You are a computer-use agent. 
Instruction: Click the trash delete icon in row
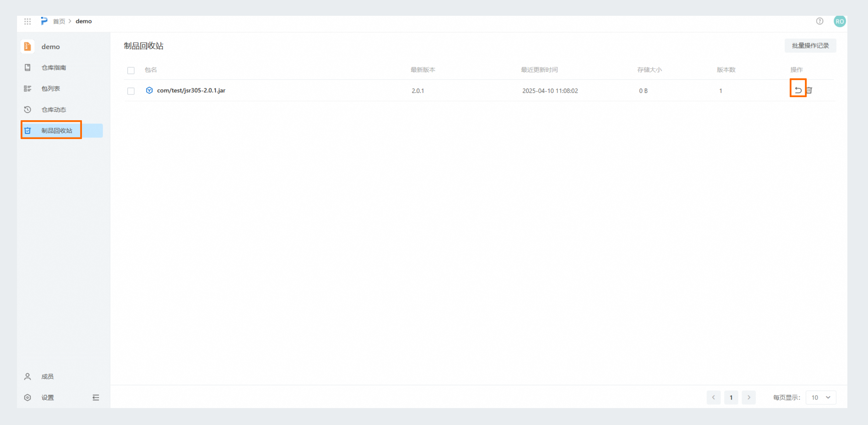click(x=809, y=90)
